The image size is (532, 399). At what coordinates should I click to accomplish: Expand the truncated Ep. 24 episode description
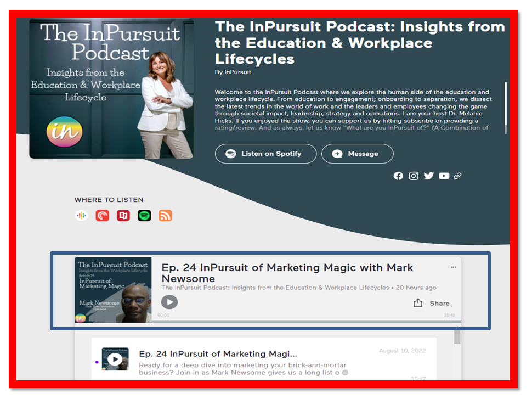[x=345, y=373]
